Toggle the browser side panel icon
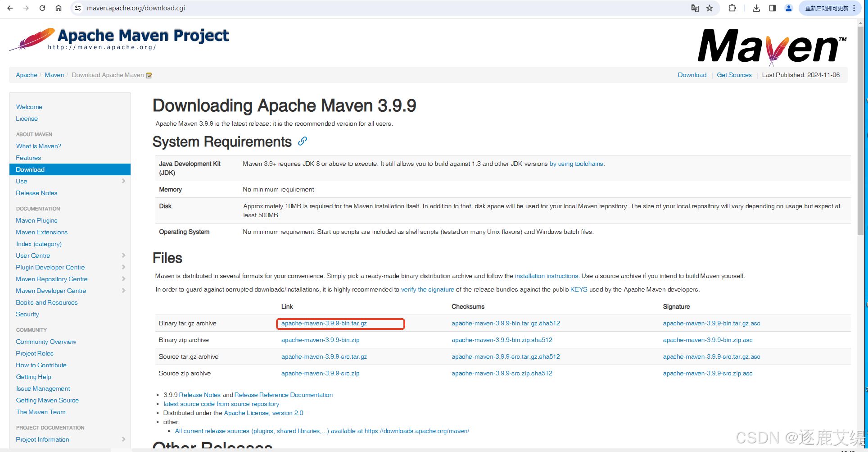 pyautogui.click(x=773, y=8)
